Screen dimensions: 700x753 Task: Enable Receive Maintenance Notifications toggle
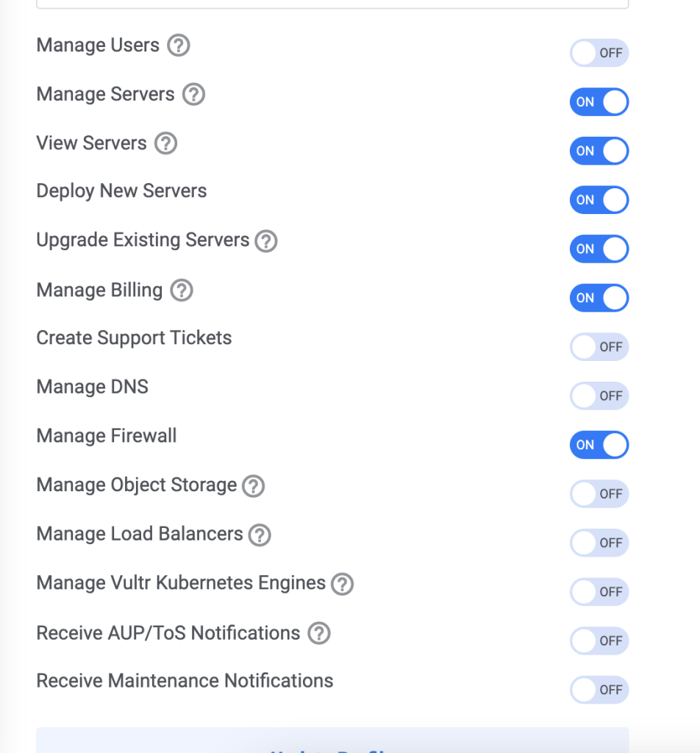[x=599, y=690]
